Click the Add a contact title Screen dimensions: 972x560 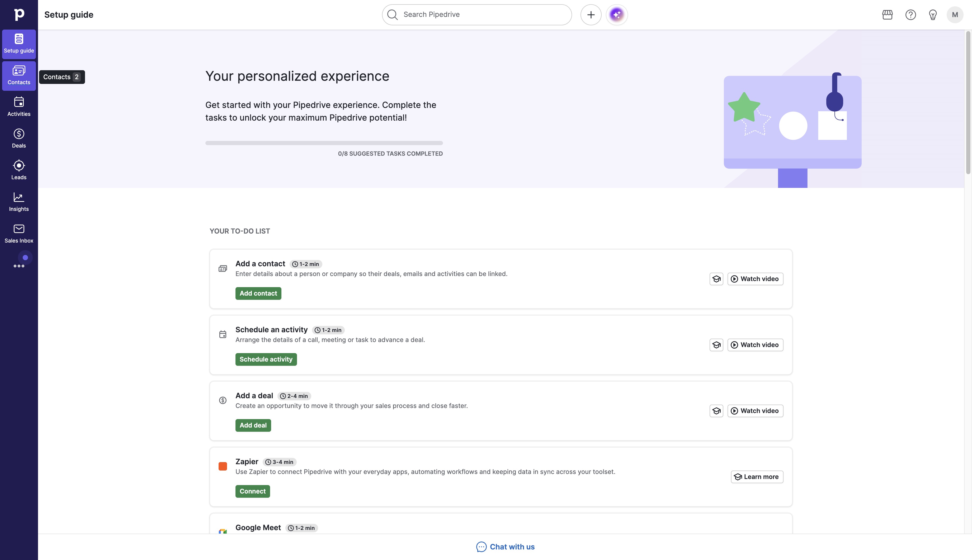click(260, 263)
